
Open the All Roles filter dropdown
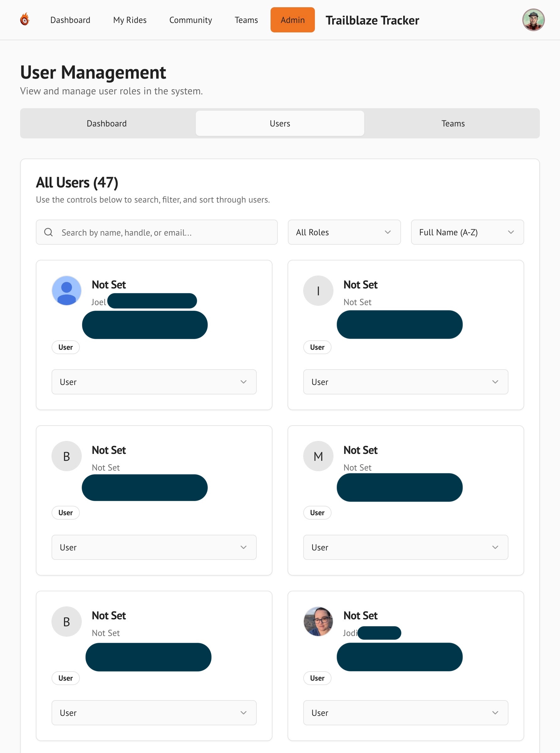click(x=344, y=232)
